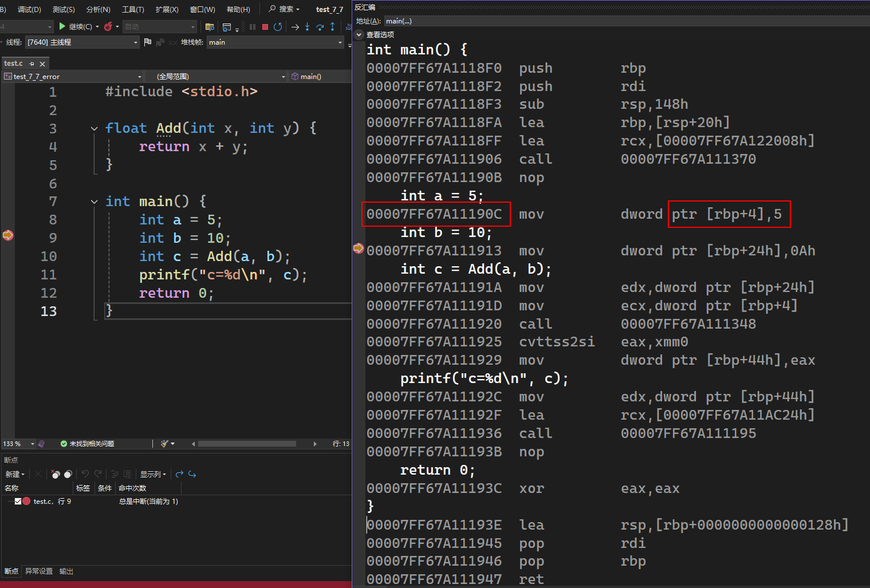This screenshot has width=870, height=588.
Task: Click the Step Over curved arrow icon
Action: click(320, 27)
